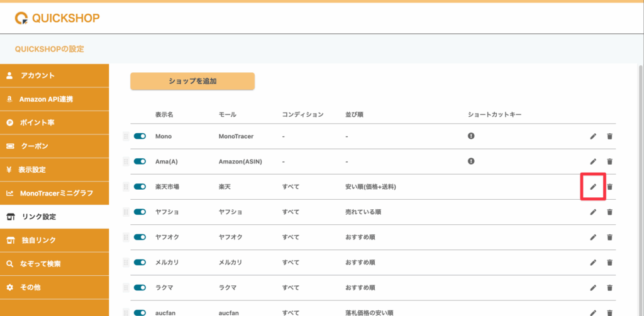
Task: Delete the 楽天市場 row with trash icon
Action: point(610,187)
